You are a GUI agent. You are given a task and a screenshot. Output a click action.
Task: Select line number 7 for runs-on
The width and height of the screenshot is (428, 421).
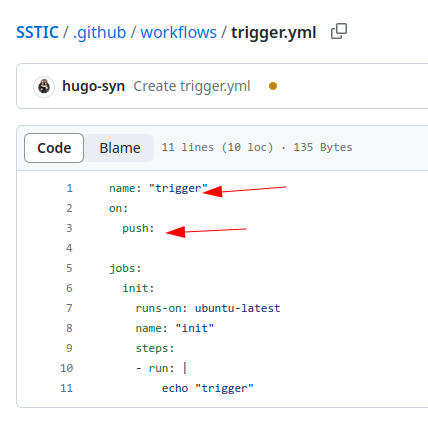[x=69, y=308]
